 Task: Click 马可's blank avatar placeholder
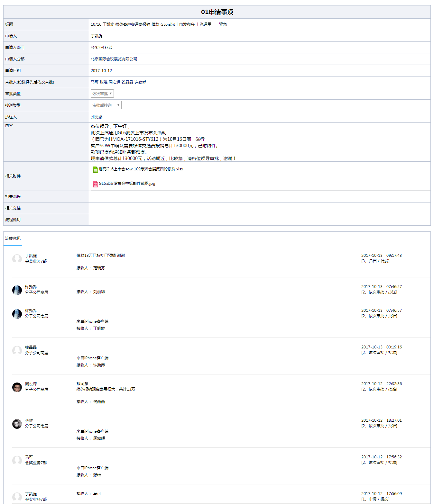pos(17,460)
